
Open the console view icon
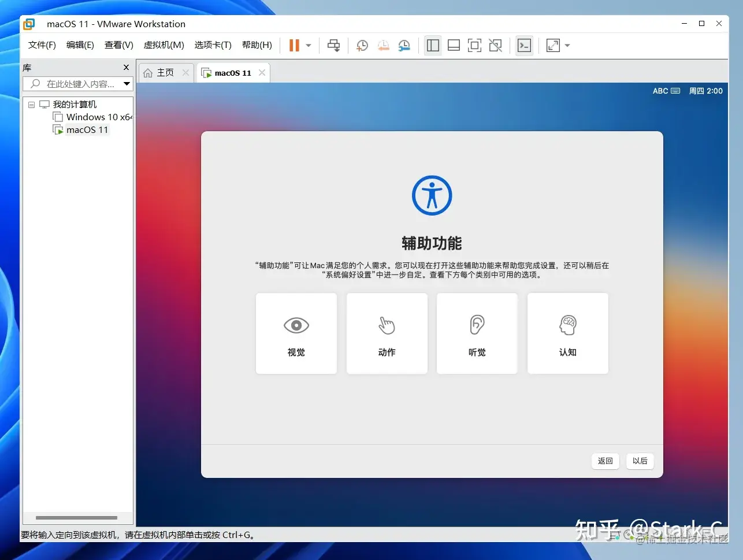pyautogui.click(x=524, y=46)
